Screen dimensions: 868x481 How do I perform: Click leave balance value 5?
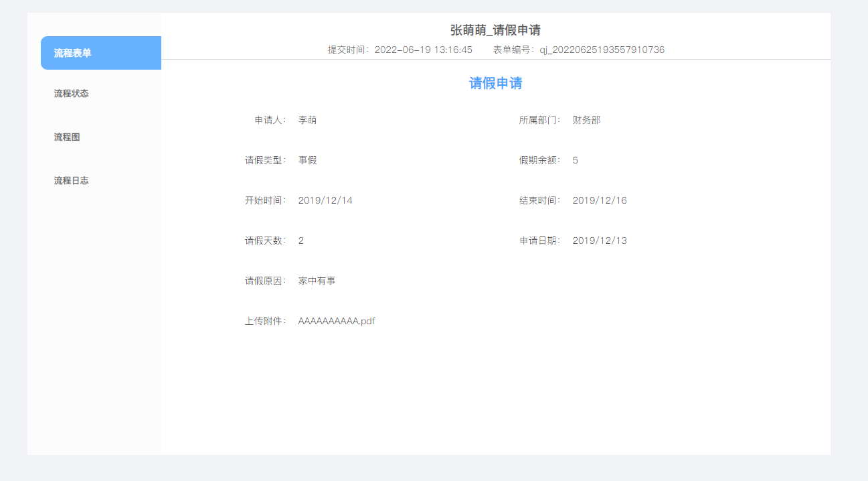pyautogui.click(x=576, y=160)
